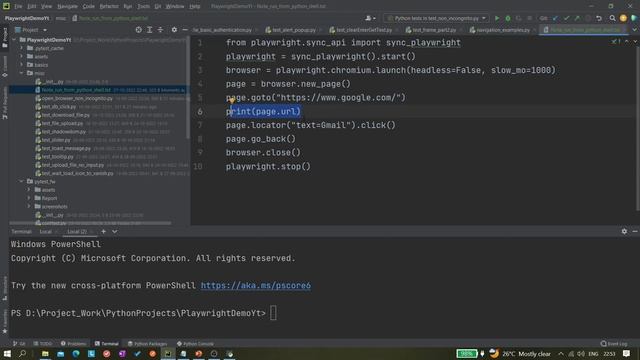640x360 pixels.
Task: Click the PyCharm icon in the taskbar
Action: pos(168,353)
